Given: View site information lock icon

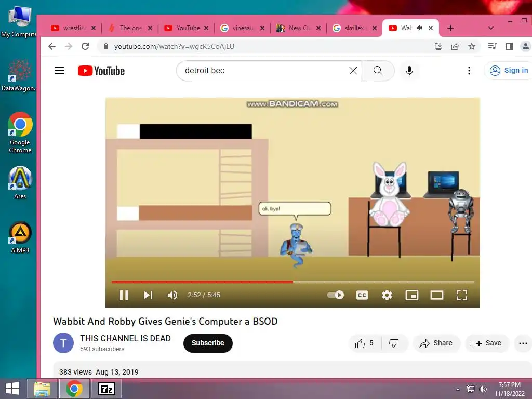Looking at the screenshot, I should click(x=106, y=46).
